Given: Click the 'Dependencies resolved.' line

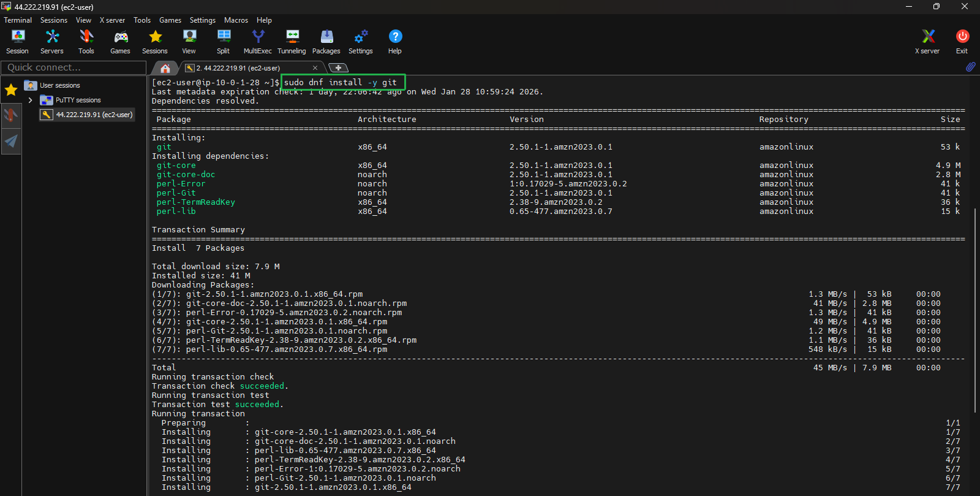Looking at the screenshot, I should click(x=206, y=101).
